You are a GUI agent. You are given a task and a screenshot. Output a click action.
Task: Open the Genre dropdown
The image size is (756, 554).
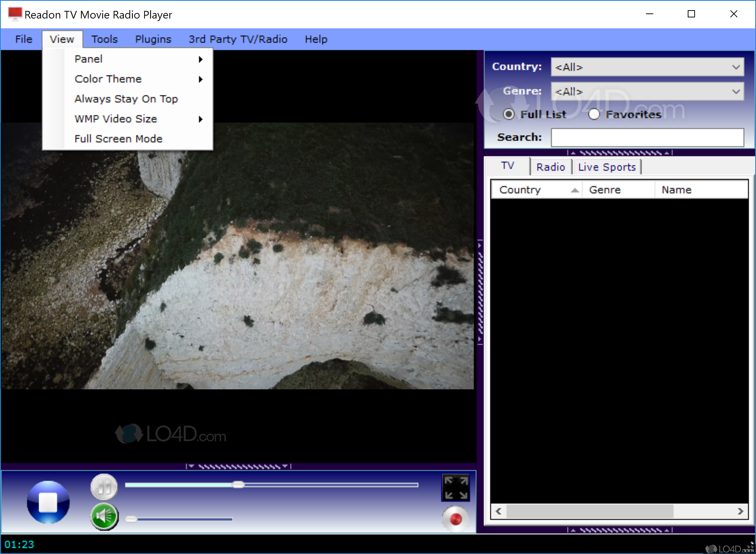[736, 91]
